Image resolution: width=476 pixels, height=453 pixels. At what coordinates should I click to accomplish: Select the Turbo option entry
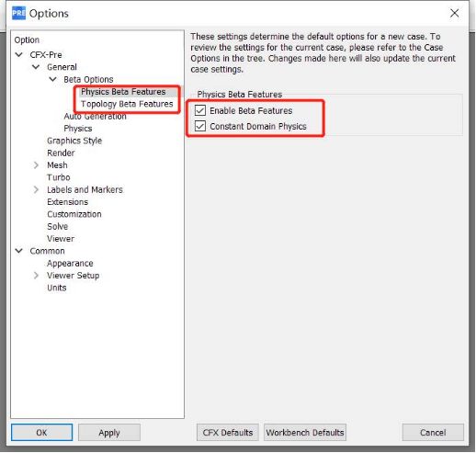pyautogui.click(x=59, y=177)
